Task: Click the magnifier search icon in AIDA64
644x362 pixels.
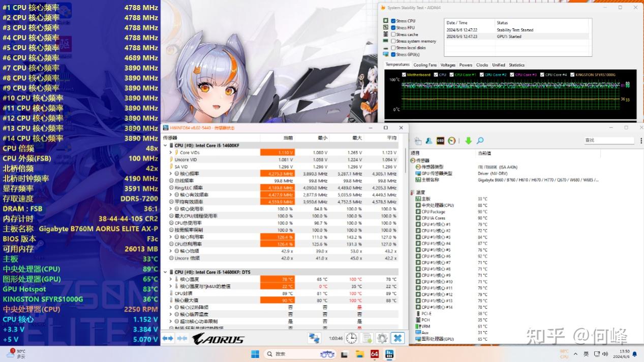Action: pyautogui.click(x=480, y=141)
